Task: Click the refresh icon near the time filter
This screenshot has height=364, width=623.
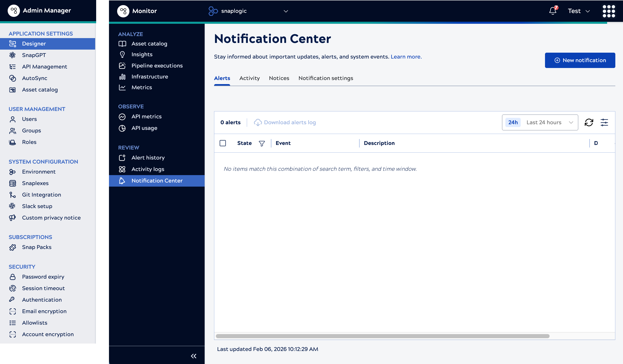Action: (589, 122)
